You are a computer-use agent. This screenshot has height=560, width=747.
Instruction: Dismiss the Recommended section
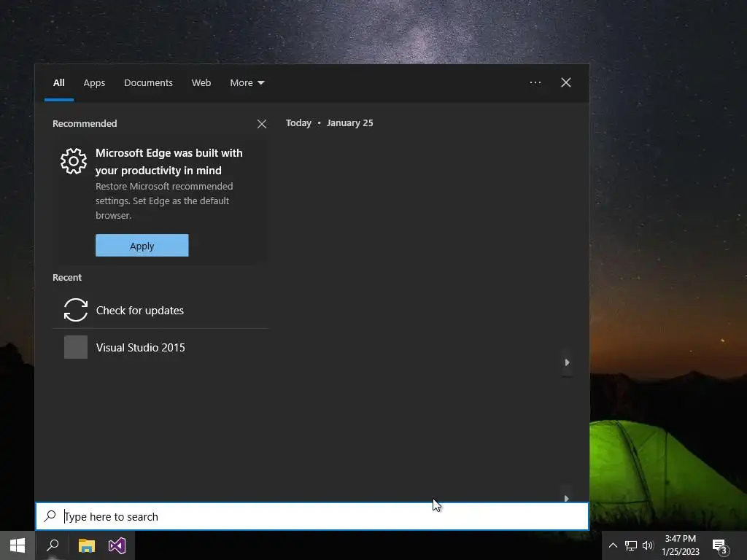[262, 124]
